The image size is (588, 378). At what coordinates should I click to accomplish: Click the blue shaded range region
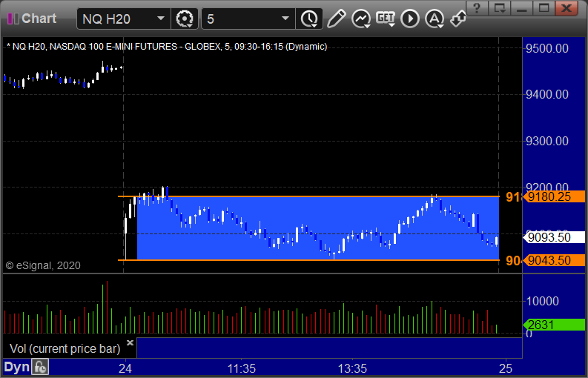coord(318,228)
